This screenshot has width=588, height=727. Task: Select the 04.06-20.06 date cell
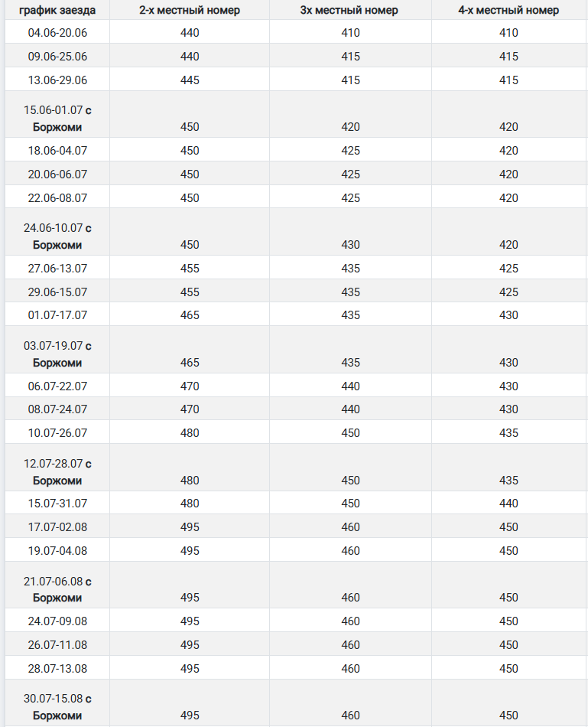pyautogui.click(x=57, y=33)
